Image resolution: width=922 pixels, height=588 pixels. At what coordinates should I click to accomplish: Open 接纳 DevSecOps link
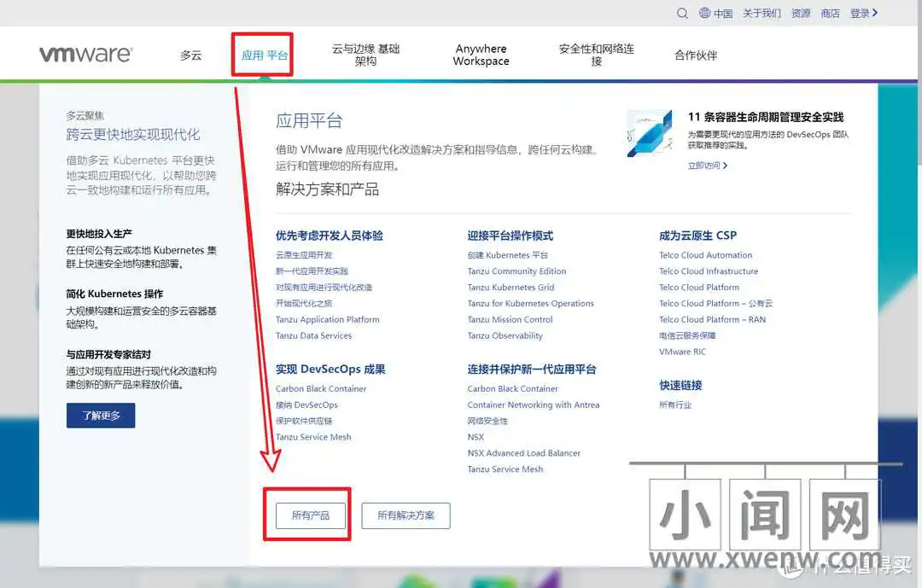[307, 405]
